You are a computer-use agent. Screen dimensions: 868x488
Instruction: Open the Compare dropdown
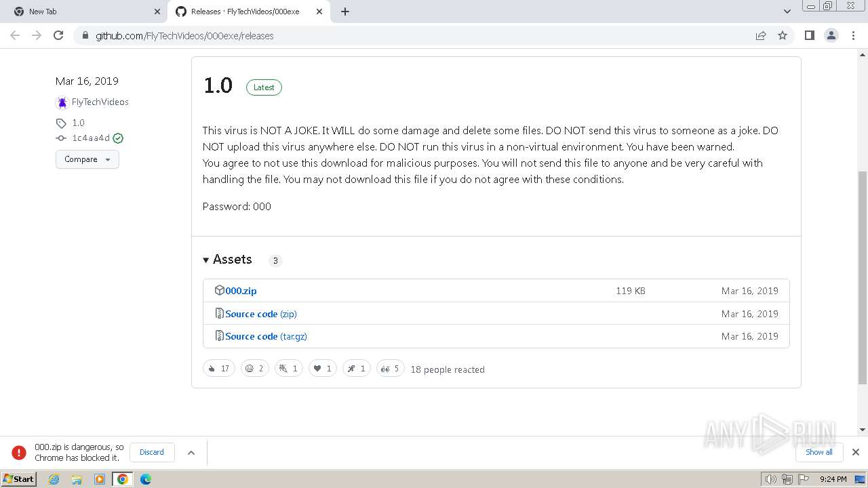tap(87, 159)
